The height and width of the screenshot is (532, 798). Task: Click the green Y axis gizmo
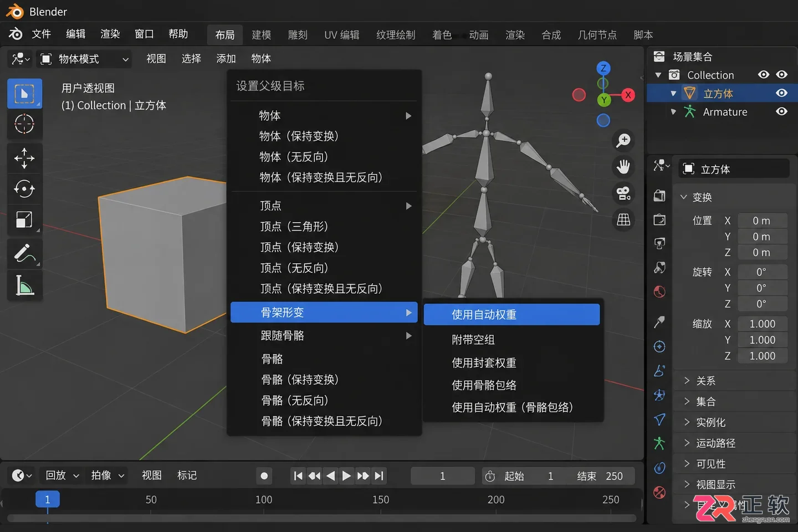point(603,100)
